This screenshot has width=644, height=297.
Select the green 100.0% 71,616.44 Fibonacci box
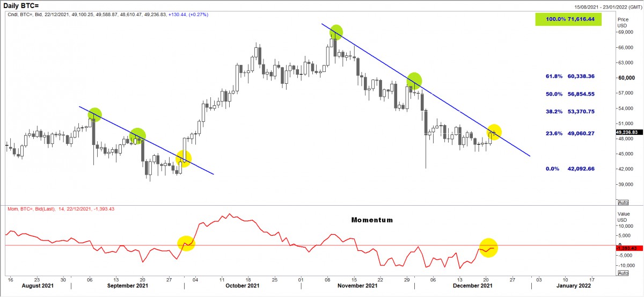pyautogui.click(x=568, y=19)
